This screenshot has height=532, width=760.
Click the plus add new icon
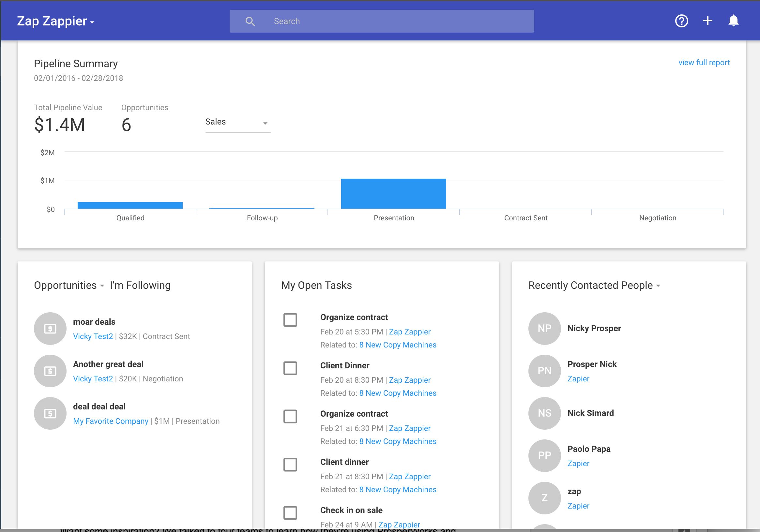coord(707,21)
